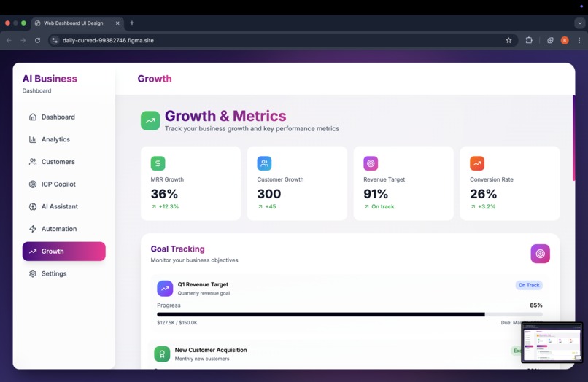Click the Analytics bar chart icon
Image resolution: width=588 pixels, height=382 pixels.
tap(33, 139)
